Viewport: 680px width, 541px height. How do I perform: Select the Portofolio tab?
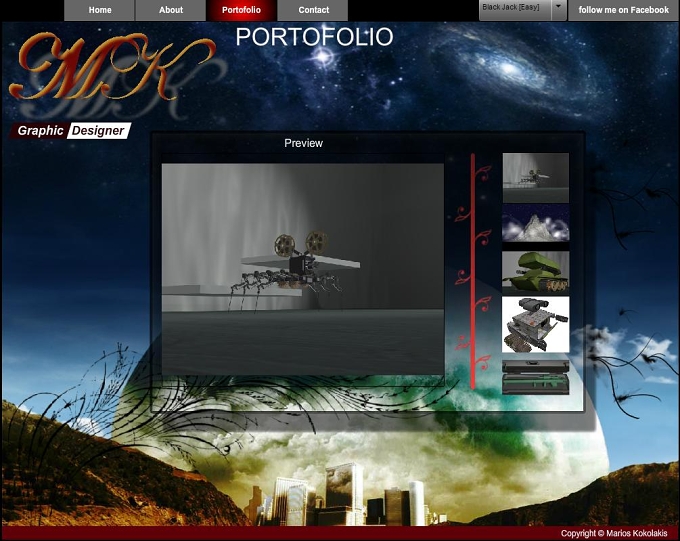pos(241,10)
